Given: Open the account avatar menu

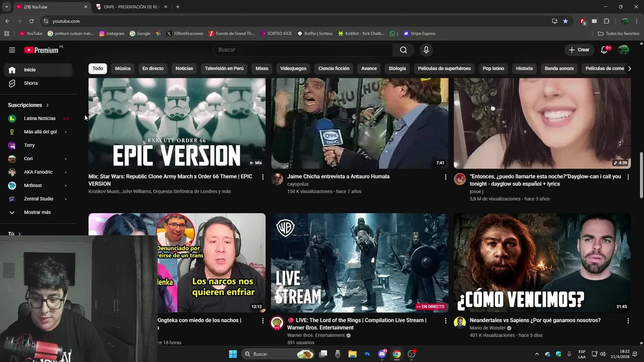Looking at the screenshot, I should tap(624, 50).
